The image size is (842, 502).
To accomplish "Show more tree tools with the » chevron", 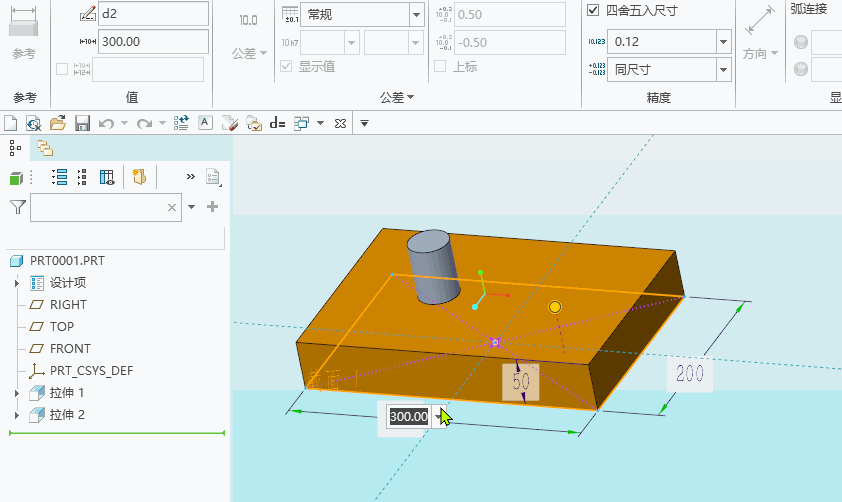I will (x=191, y=177).
